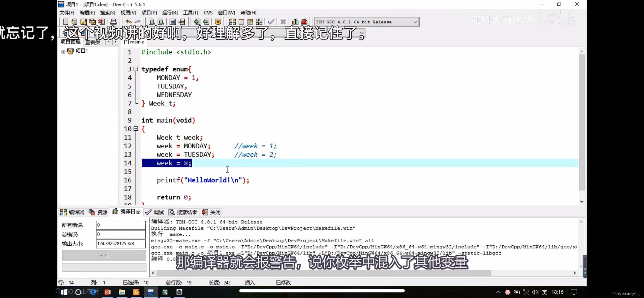Click the Compile and Run icon
The image size is (644, 298).
pyautogui.click(x=250, y=22)
